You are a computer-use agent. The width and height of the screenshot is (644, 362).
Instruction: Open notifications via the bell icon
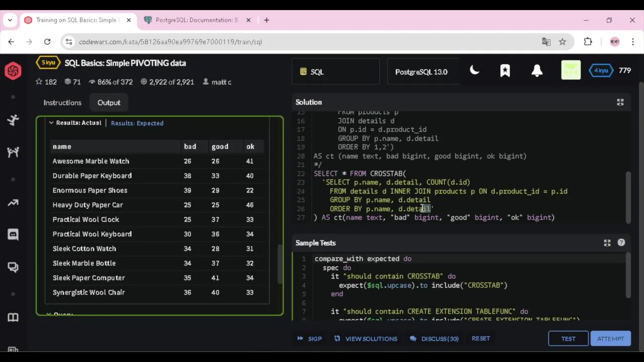[537, 71]
